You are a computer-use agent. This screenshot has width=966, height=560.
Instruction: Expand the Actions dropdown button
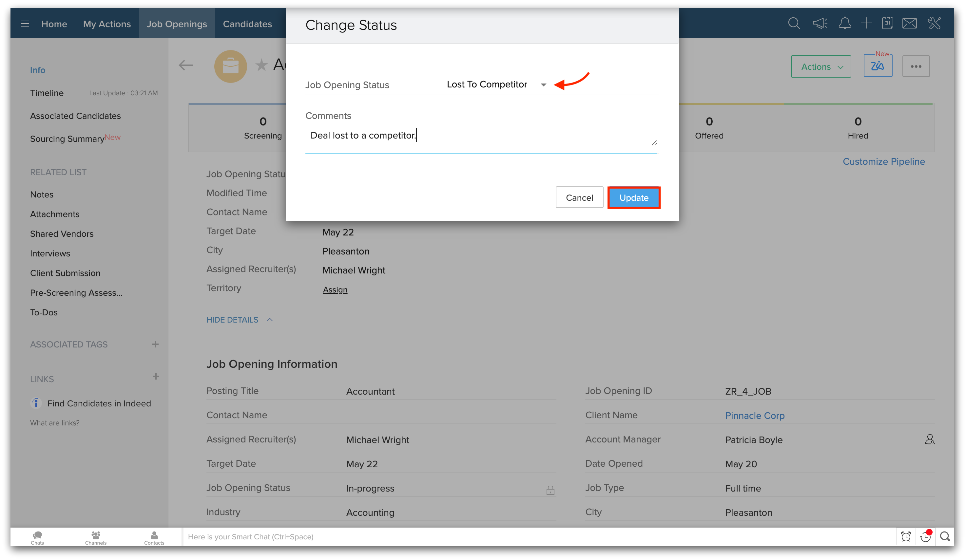pos(821,67)
